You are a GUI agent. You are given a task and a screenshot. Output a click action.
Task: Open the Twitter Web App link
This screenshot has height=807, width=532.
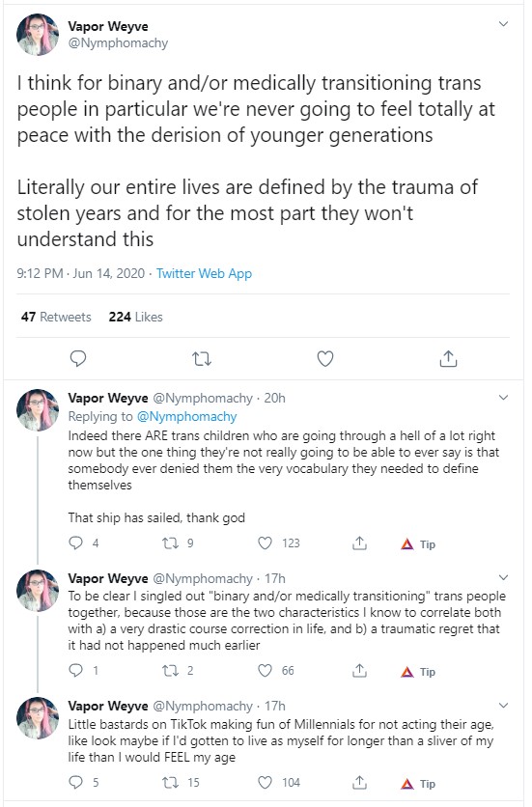(204, 273)
